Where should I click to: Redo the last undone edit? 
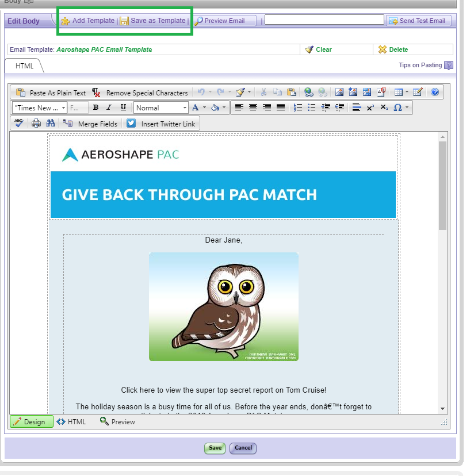[x=220, y=92]
